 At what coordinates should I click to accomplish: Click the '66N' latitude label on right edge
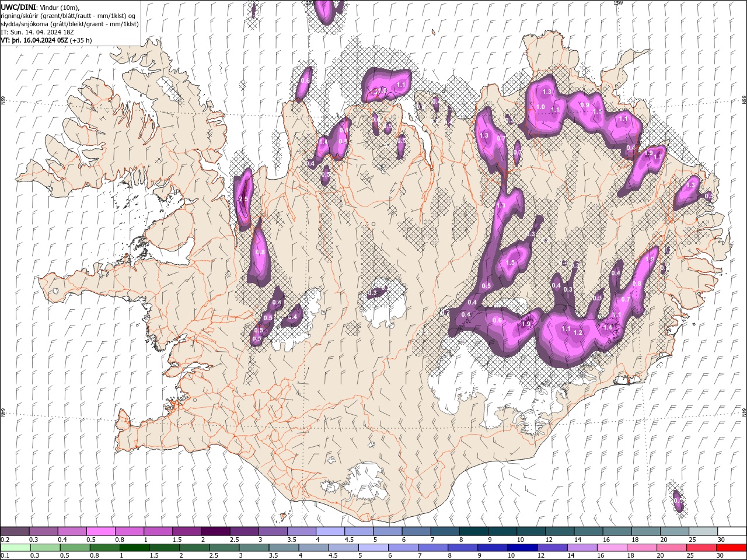(x=744, y=101)
